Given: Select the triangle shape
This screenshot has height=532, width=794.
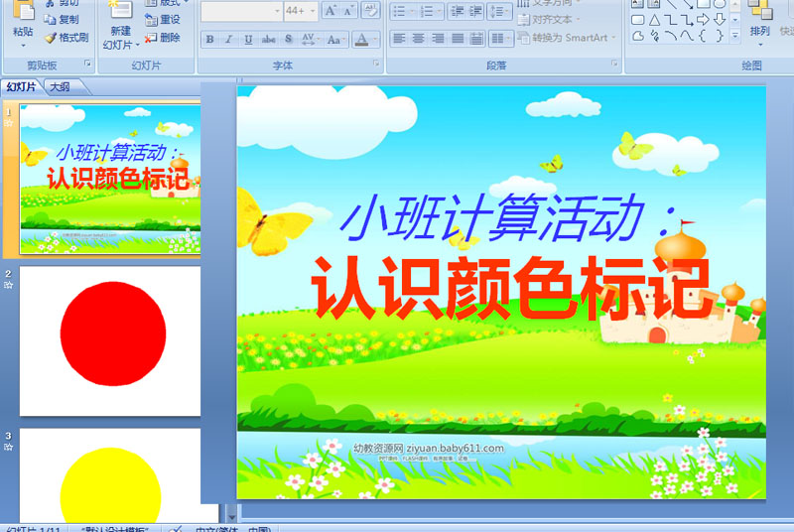Looking at the screenshot, I should [654, 20].
